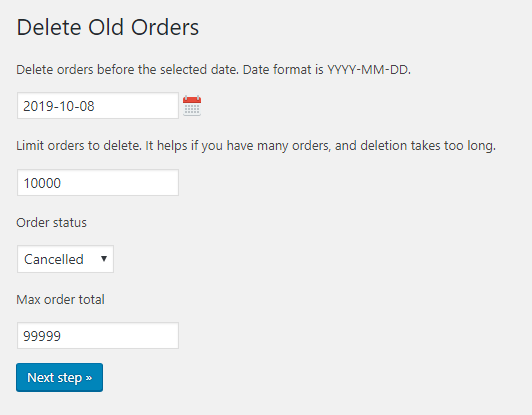The height and width of the screenshot is (415, 532).
Task: Select the Max order total field with 99999
Action: [98, 335]
